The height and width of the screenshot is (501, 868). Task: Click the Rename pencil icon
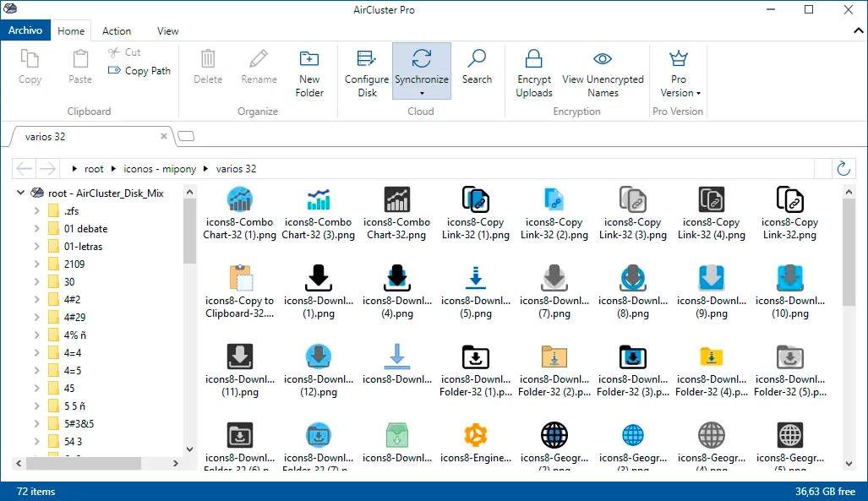click(259, 58)
